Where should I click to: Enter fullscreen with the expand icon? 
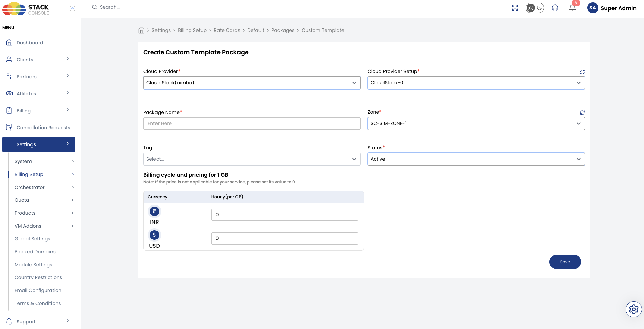515,8
